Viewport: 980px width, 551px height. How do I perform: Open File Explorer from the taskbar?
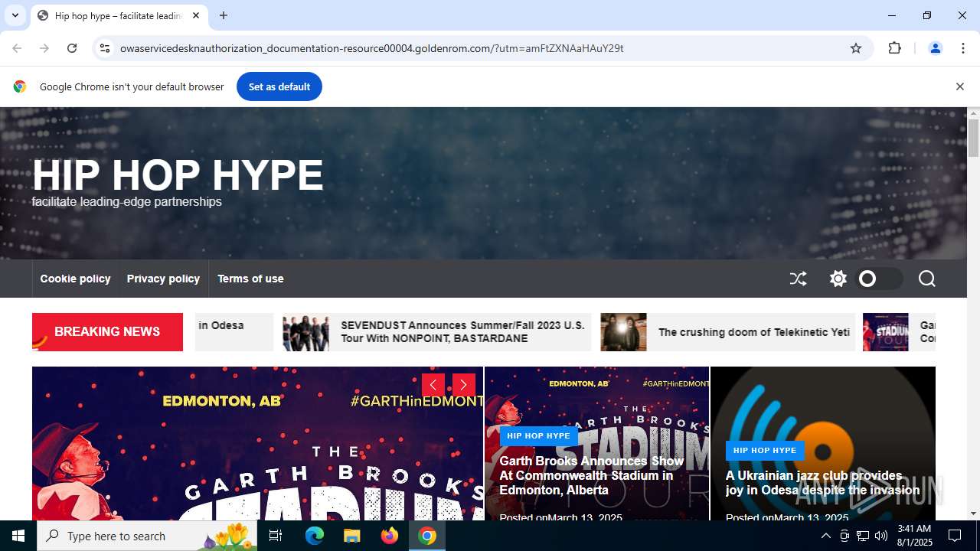(x=351, y=536)
